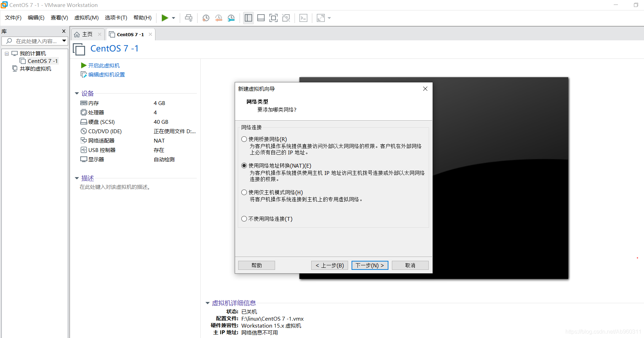Click the send Ctrl+Alt+Del toolbar icon
This screenshot has height=338, width=644.
coord(188,18)
